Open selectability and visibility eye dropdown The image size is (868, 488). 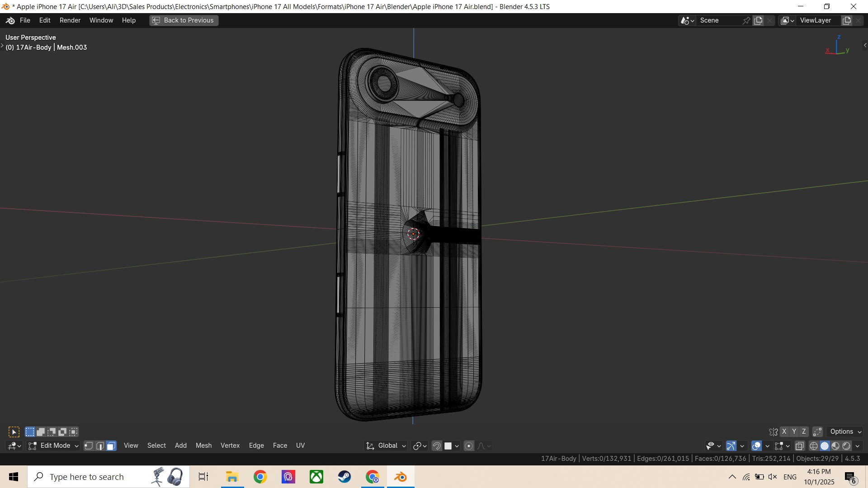tap(713, 446)
